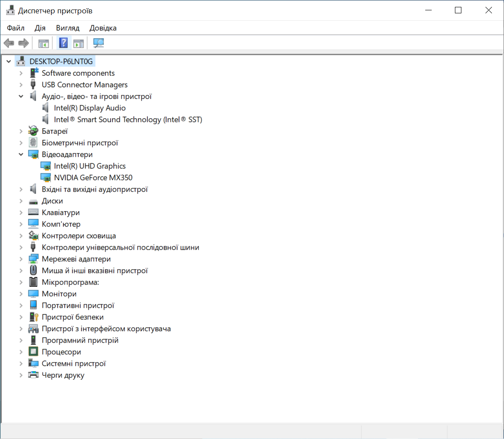Select the DESKTOP-P6LNT0G root node
Viewport: 504px width, 439px height.
[61, 61]
